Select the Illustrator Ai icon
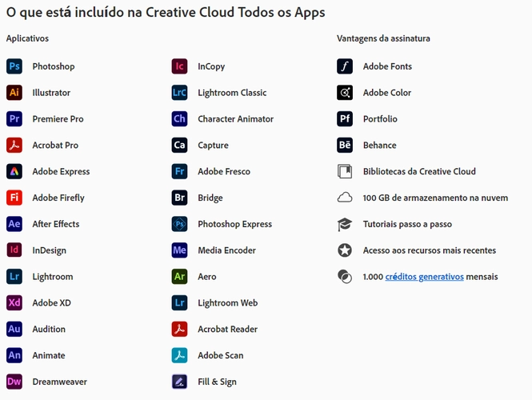The height and width of the screenshot is (400, 532). click(14, 93)
